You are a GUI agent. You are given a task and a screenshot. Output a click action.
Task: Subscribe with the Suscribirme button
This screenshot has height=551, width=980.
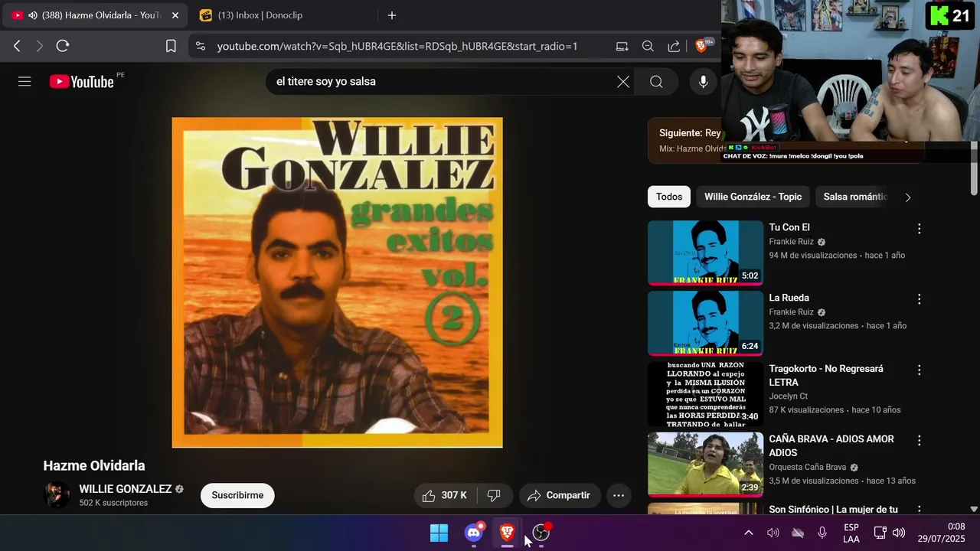[237, 495]
